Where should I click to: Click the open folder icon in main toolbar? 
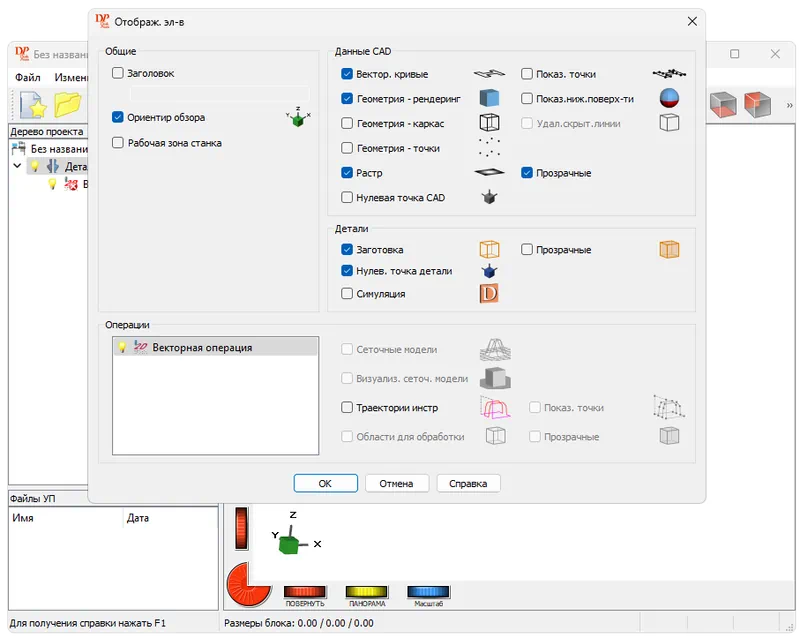[67, 105]
